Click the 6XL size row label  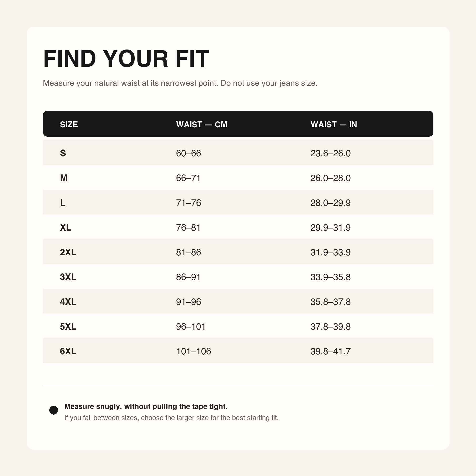pos(68,351)
